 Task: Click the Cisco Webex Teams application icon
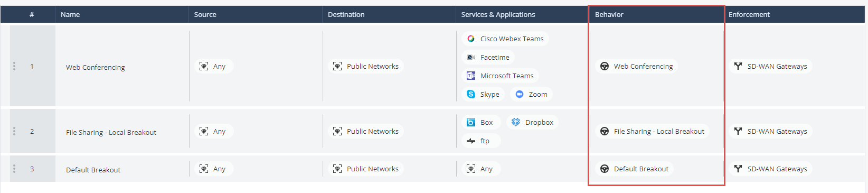tap(471, 39)
